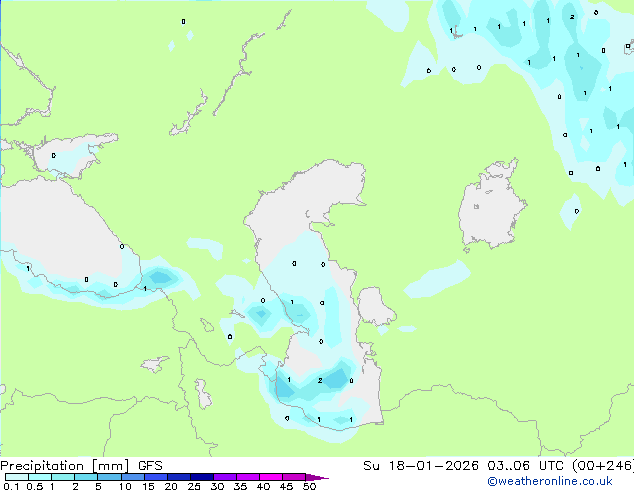This screenshot has height=490, width=634.
Task: Click the legend swatch between 15 and 20
Action: pos(156,477)
